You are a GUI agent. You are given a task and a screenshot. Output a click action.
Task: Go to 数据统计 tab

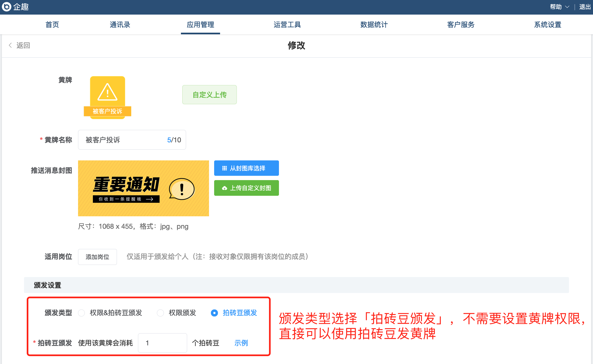[x=374, y=25]
